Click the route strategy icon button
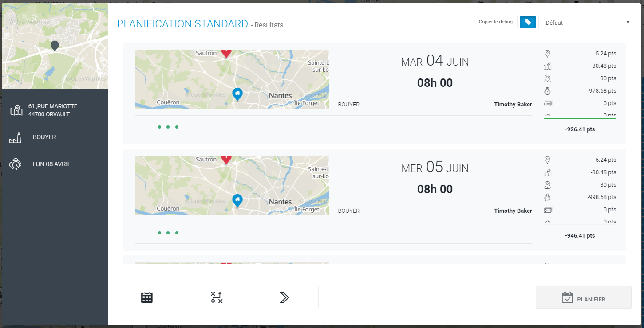 217,297
